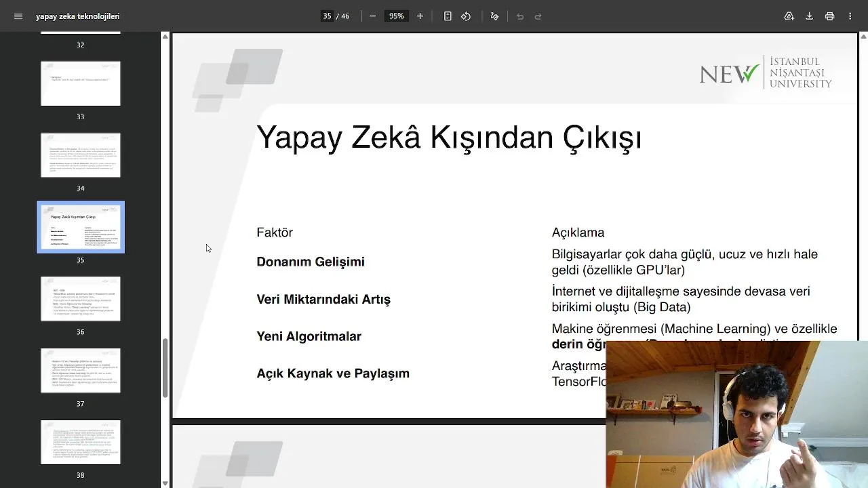The width and height of the screenshot is (868, 488).
Task: Click the 'Yeni Algoritmalar' row text
Action: [309, 336]
